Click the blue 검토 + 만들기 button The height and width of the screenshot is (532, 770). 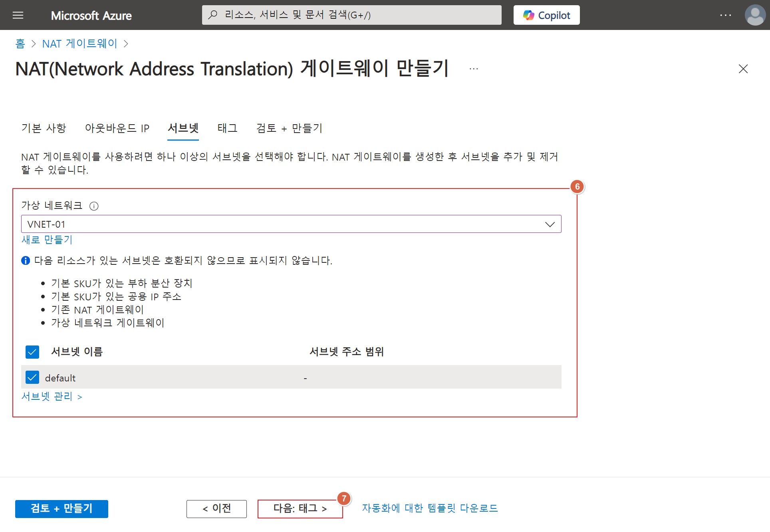click(62, 508)
